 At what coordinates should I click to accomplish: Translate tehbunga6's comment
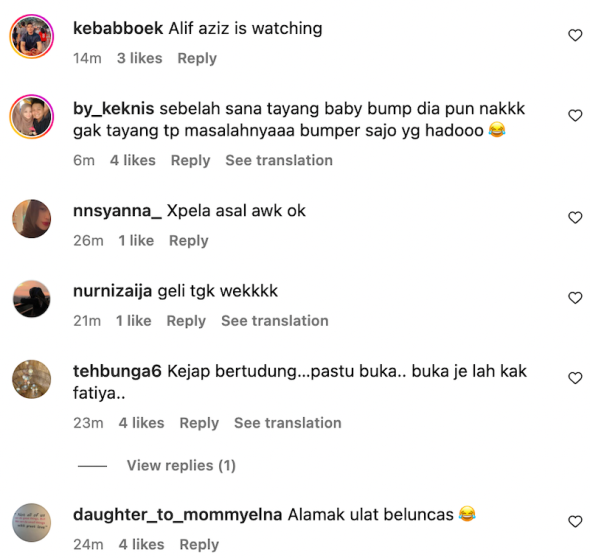coord(287,423)
